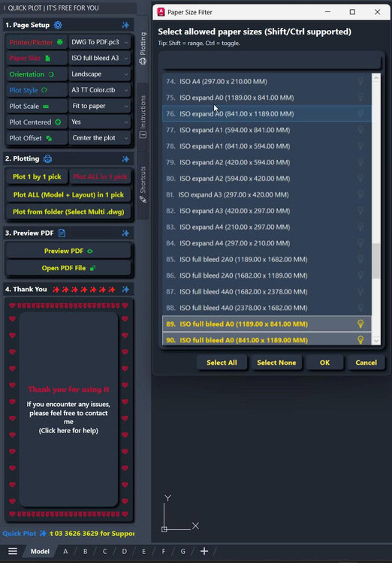This screenshot has width=392, height=563.
Task: Expand the Plot Style A3 TT Color.ctb dropdown
Action: coord(100,90)
